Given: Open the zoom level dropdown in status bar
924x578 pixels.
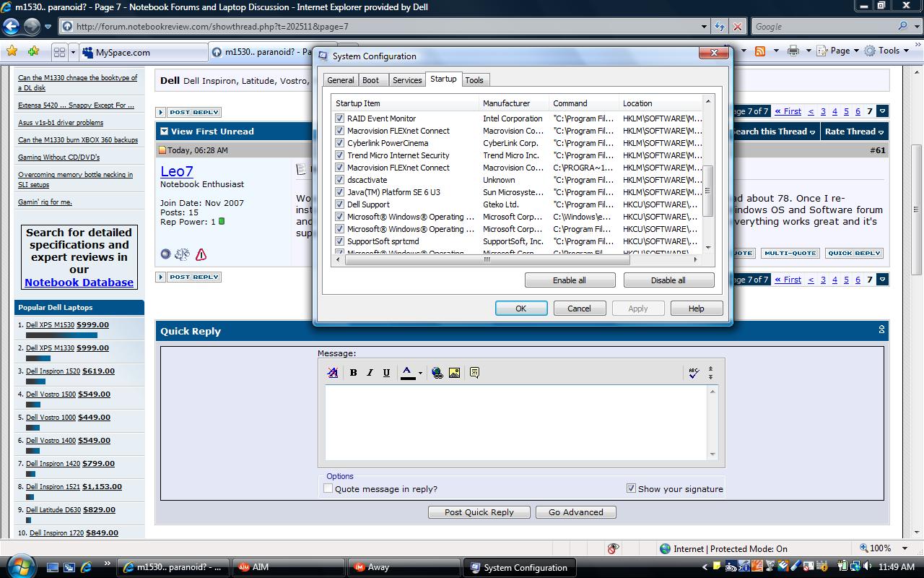Looking at the screenshot, I should tap(905, 548).
